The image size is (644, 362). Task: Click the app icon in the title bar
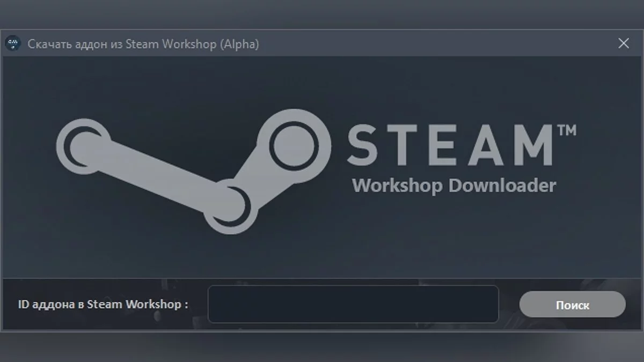(x=13, y=43)
